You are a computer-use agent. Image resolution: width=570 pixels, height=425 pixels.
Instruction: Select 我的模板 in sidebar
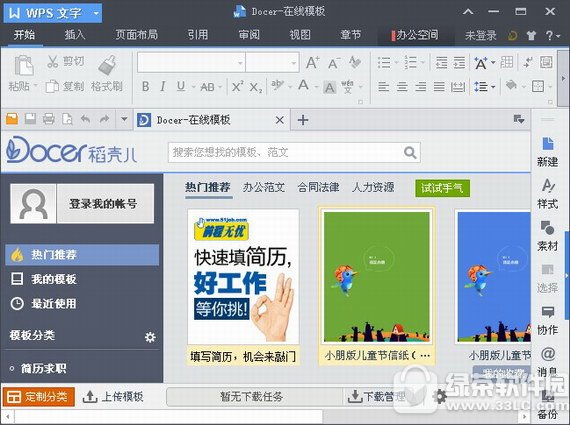tap(82, 279)
